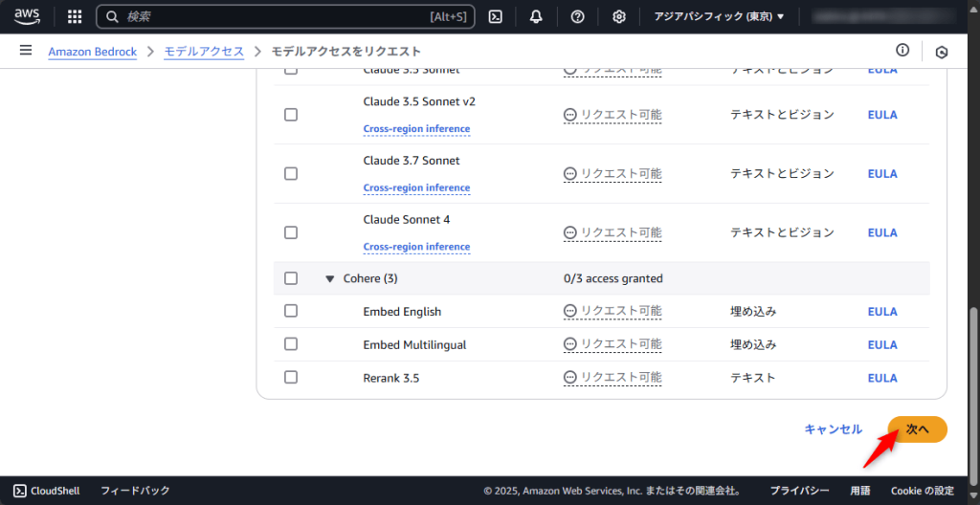Open EULA for Claude 3.7 Sonnet

click(882, 174)
